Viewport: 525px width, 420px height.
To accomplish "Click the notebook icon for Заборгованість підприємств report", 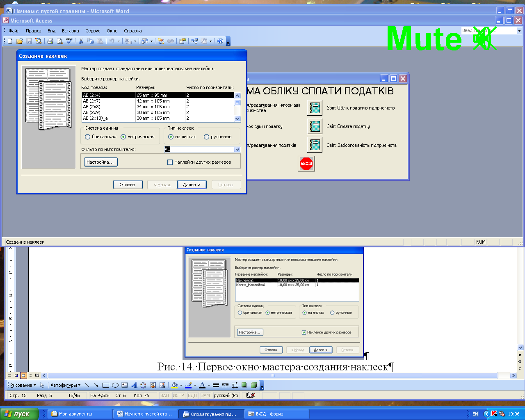I will 315,145.
